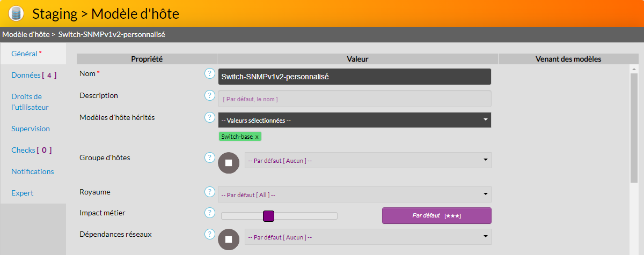644x255 pixels.
Task: Click the Par défaut impact button
Action: tap(436, 215)
